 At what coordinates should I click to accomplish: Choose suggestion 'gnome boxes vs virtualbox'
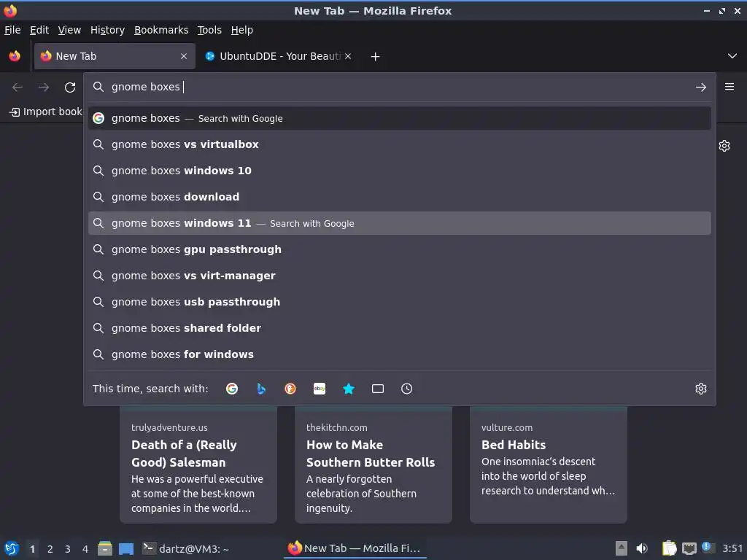point(399,144)
